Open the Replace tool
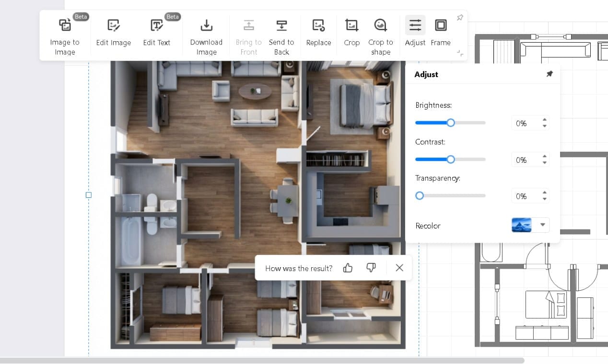The width and height of the screenshot is (608, 364). click(x=318, y=34)
